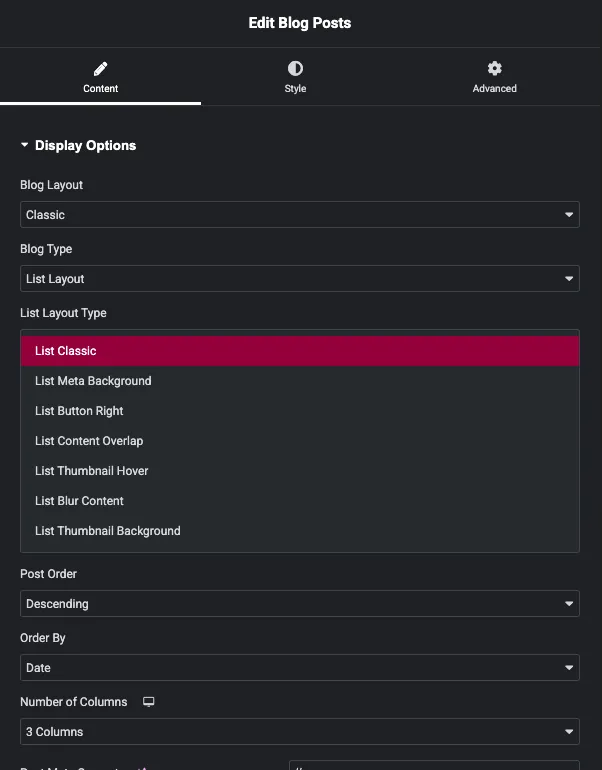Click the Order By label

[x=43, y=638]
